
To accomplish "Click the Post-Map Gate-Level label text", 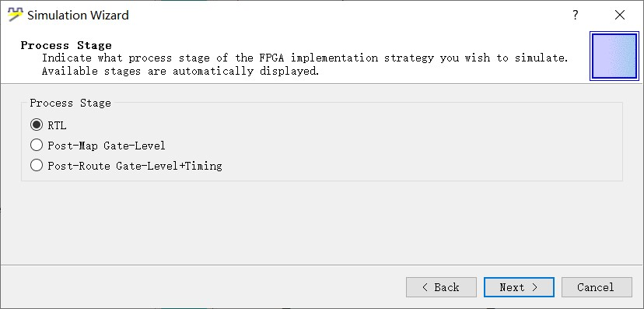I will tap(107, 146).
